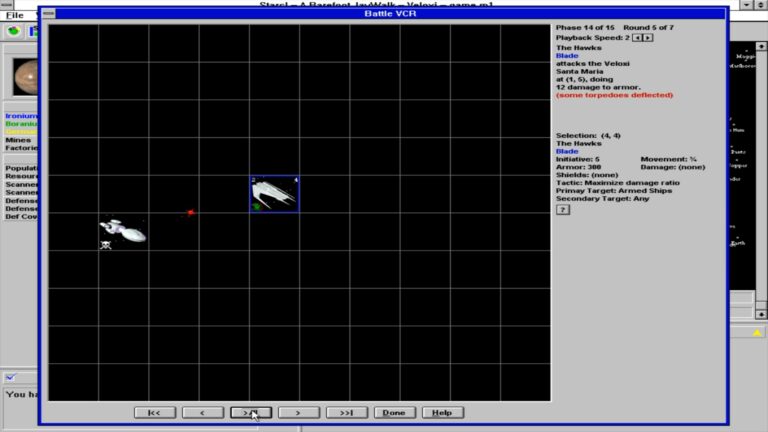
Task: Decrease playback speed with left arrow
Action: (637, 38)
